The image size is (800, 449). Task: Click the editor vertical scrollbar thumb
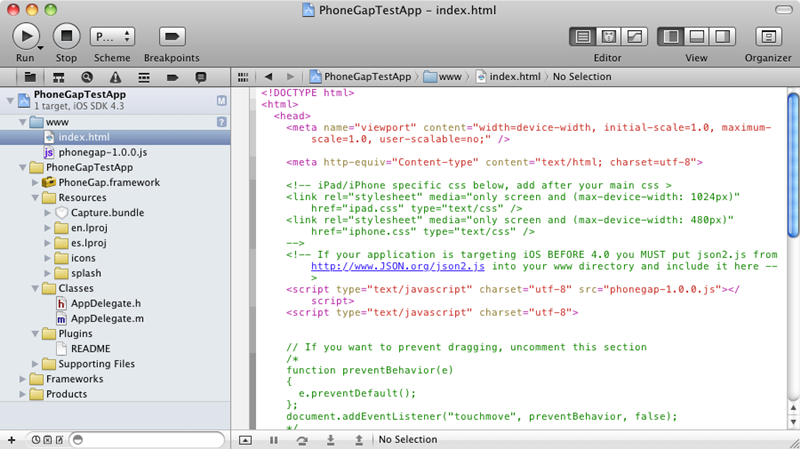(x=793, y=165)
